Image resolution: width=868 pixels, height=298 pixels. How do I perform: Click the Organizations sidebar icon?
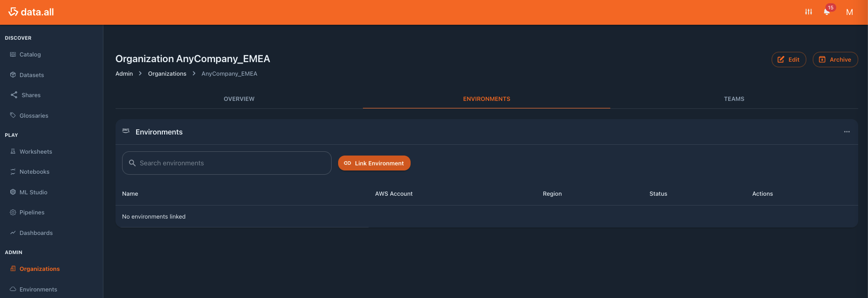[x=13, y=269]
